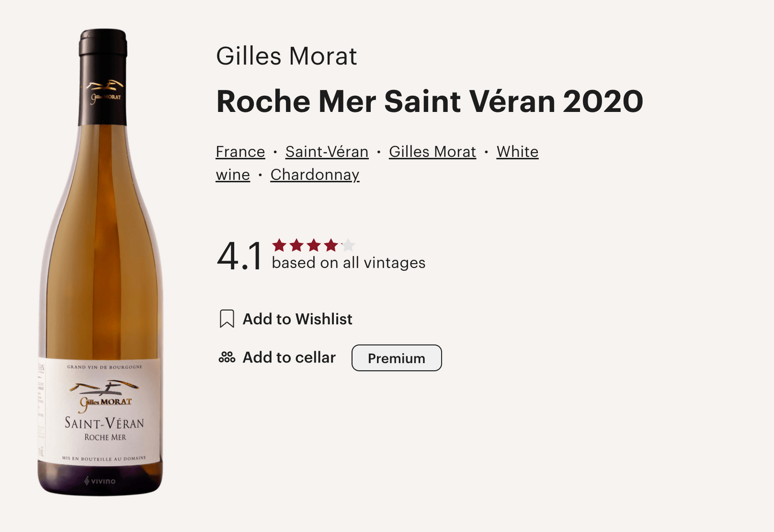The width and height of the screenshot is (774, 532).
Task: Click the Add to cellar label
Action: pyautogui.click(x=289, y=358)
